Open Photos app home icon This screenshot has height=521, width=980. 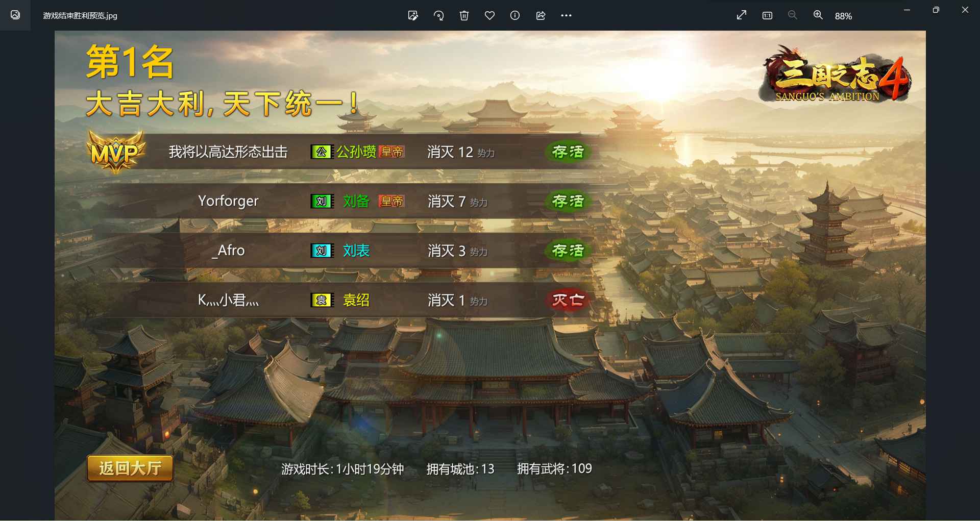coord(15,15)
